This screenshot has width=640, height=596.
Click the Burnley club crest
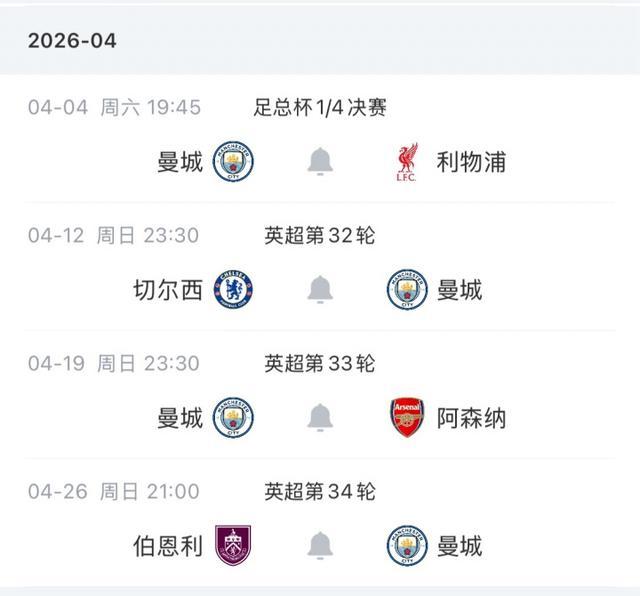pyautogui.click(x=234, y=545)
